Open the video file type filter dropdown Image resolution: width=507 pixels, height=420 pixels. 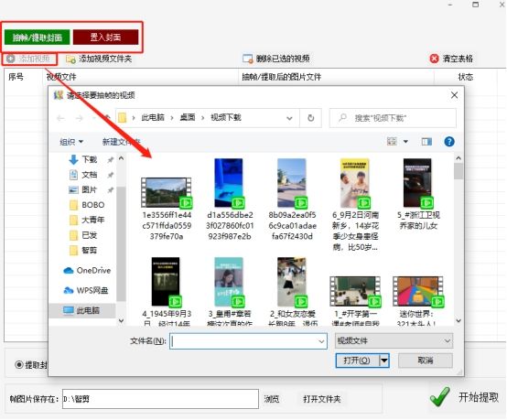[394, 340]
